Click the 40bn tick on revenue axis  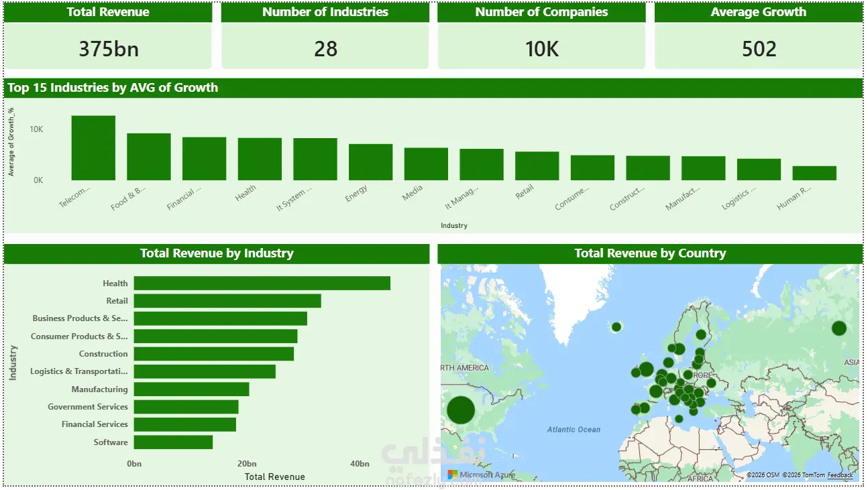coord(360,464)
